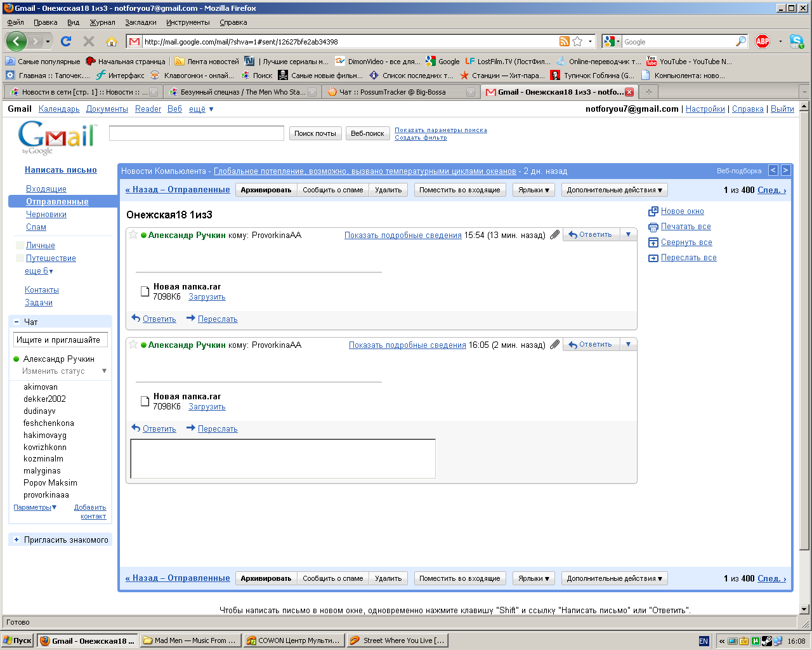Click the search magnifier icon in Google box

pos(741,41)
